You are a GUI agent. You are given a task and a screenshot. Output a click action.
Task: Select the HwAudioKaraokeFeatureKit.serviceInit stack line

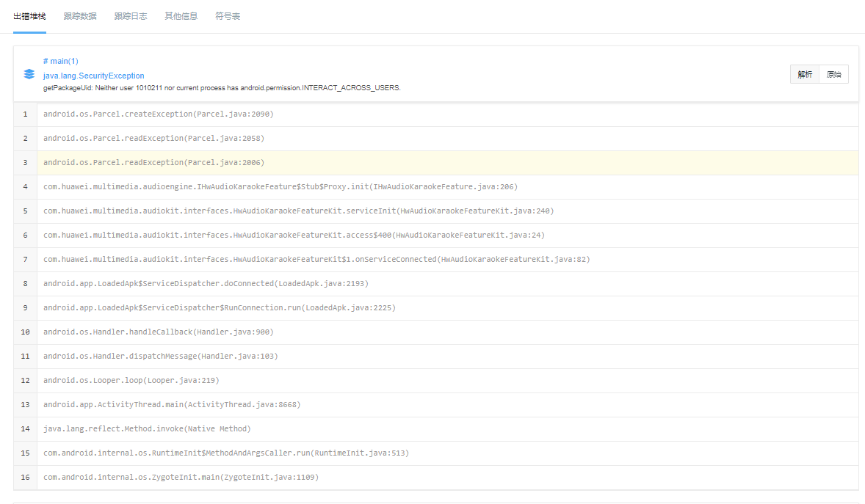[447, 211]
